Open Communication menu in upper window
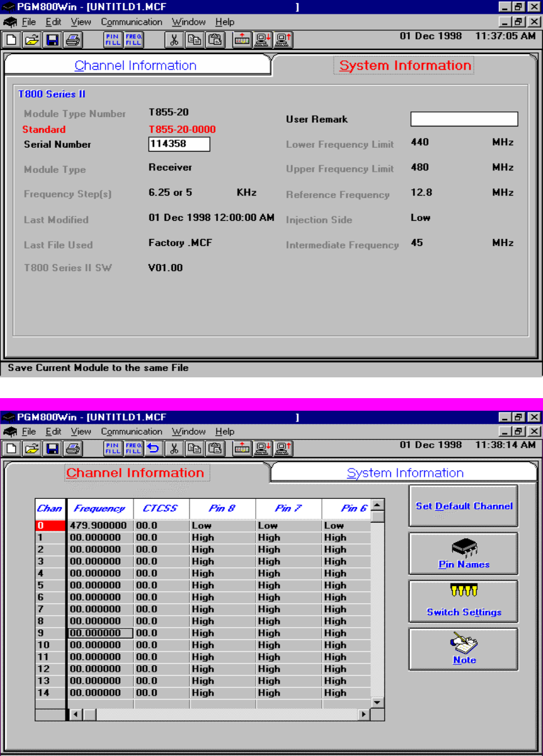 pyautogui.click(x=131, y=22)
